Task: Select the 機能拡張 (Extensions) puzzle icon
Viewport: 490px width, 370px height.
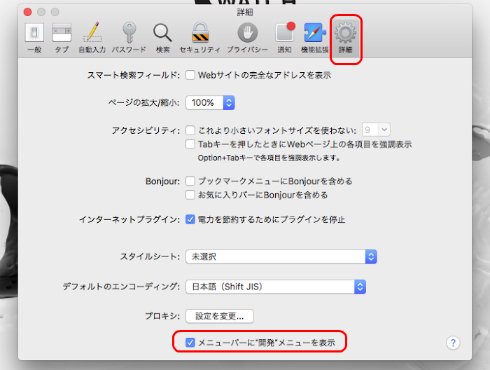Action: (x=314, y=38)
